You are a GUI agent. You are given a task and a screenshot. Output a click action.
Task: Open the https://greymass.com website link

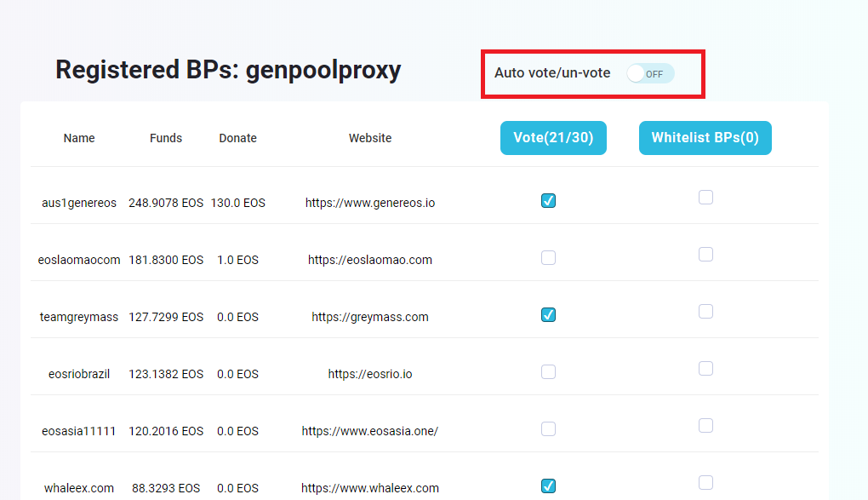tap(370, 317)
